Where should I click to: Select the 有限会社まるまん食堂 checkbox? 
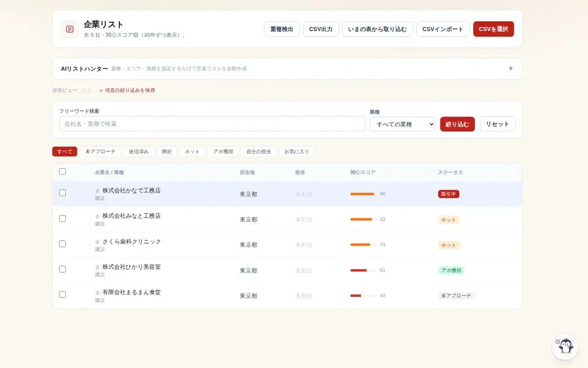[x=63, y=294]
